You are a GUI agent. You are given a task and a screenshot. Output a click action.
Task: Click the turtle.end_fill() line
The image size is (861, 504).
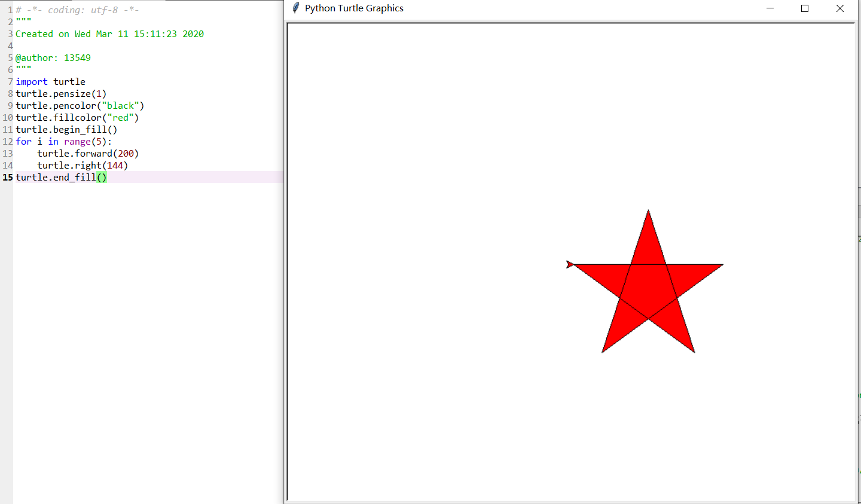point(61,178)
